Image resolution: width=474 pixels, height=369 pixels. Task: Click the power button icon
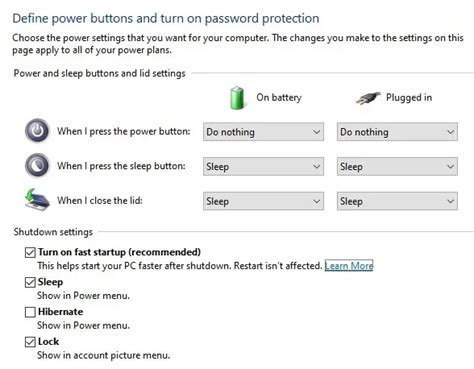click(x=37, y=131)
